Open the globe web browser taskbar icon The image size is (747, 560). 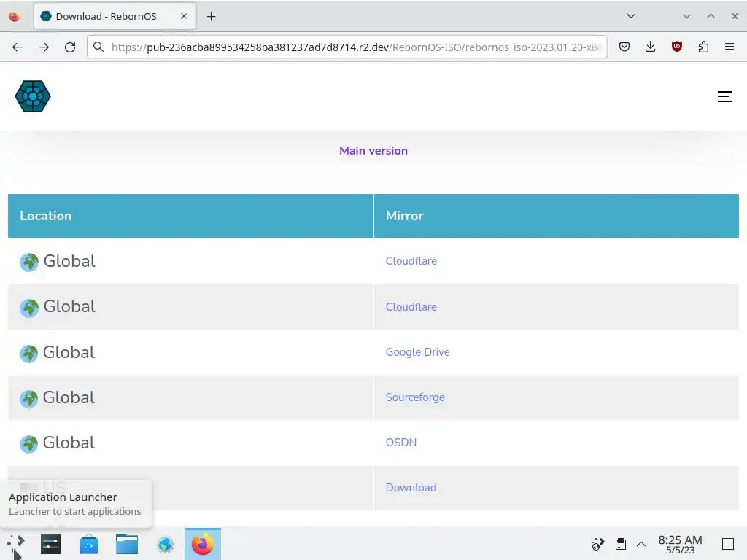(x=166, y=544)
